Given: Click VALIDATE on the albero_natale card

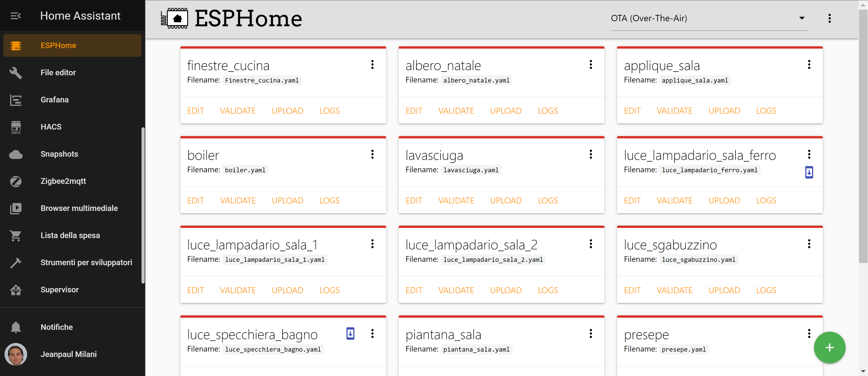Looking at the screenshot, I should tap(456, 111).
